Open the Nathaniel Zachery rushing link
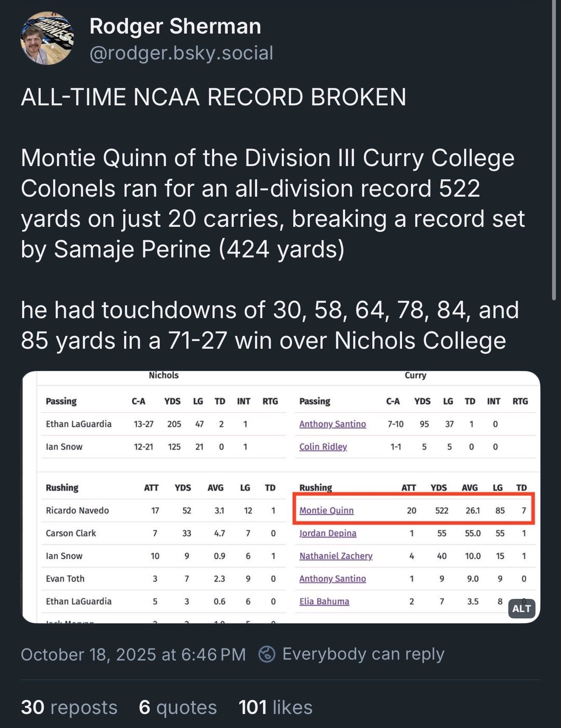The image size is (561, 728). click(x=336, y=556)
